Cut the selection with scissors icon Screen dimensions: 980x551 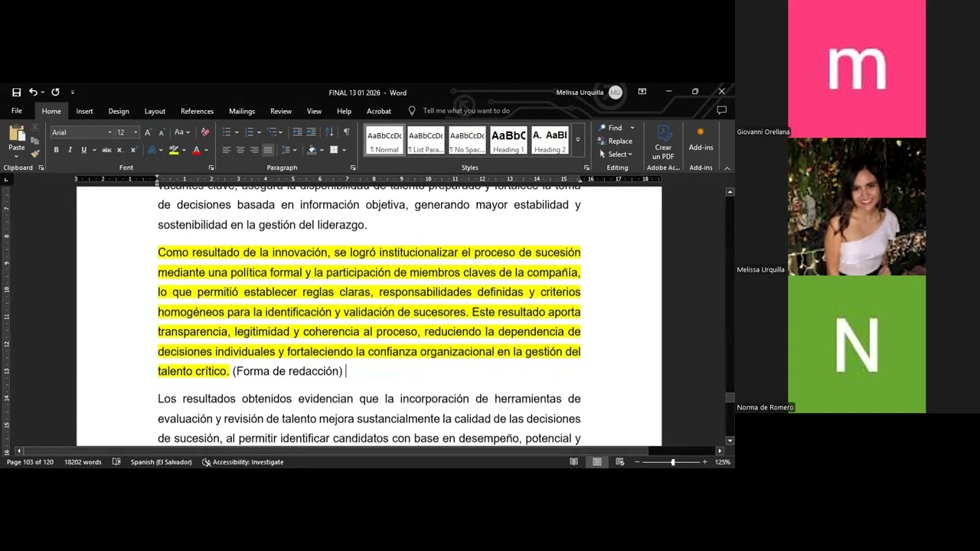pos(34,128)
